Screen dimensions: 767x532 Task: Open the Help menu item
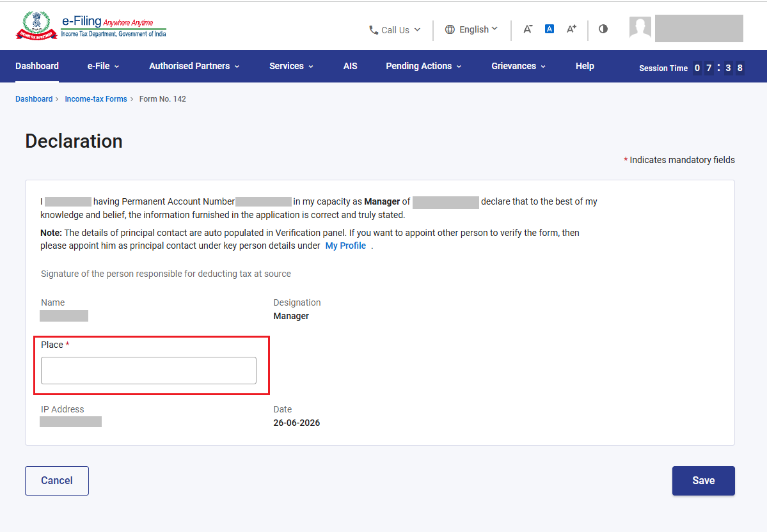pyautogui.click(x=585, y=66)
